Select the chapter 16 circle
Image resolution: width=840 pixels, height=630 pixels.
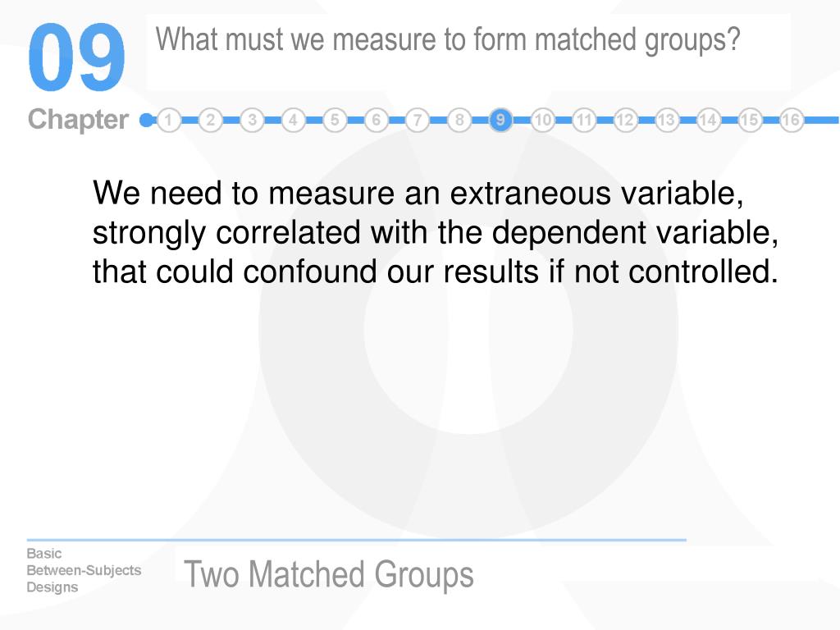coord(792,120)
